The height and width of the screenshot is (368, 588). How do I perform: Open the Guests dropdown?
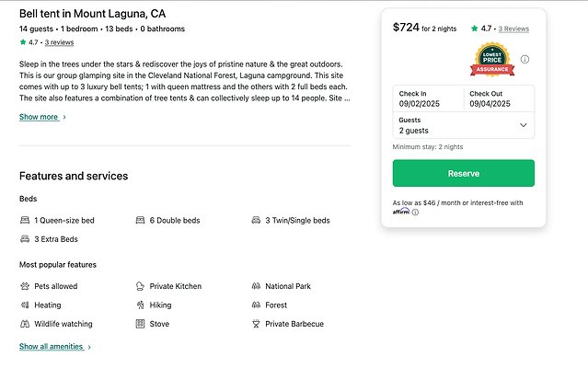coord(463,125)
